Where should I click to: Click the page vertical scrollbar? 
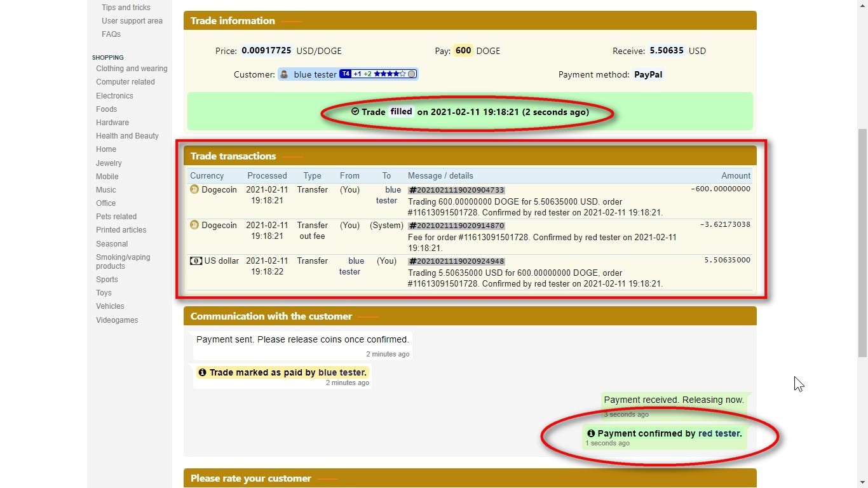(x=862, y=241)
